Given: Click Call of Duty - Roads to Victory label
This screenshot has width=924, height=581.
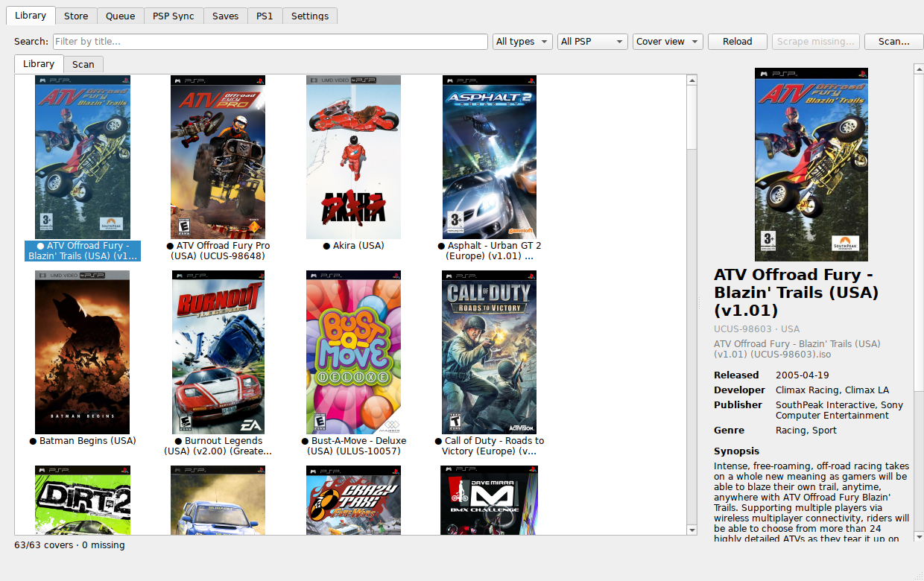Looking at the screenshot, I should (490, 446).
